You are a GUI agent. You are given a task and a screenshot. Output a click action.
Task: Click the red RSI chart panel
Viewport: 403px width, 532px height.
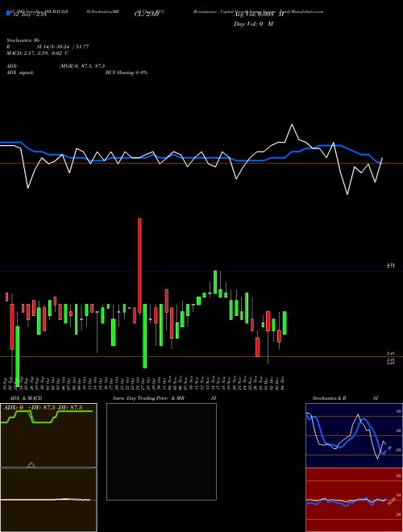tap(354, 500)
